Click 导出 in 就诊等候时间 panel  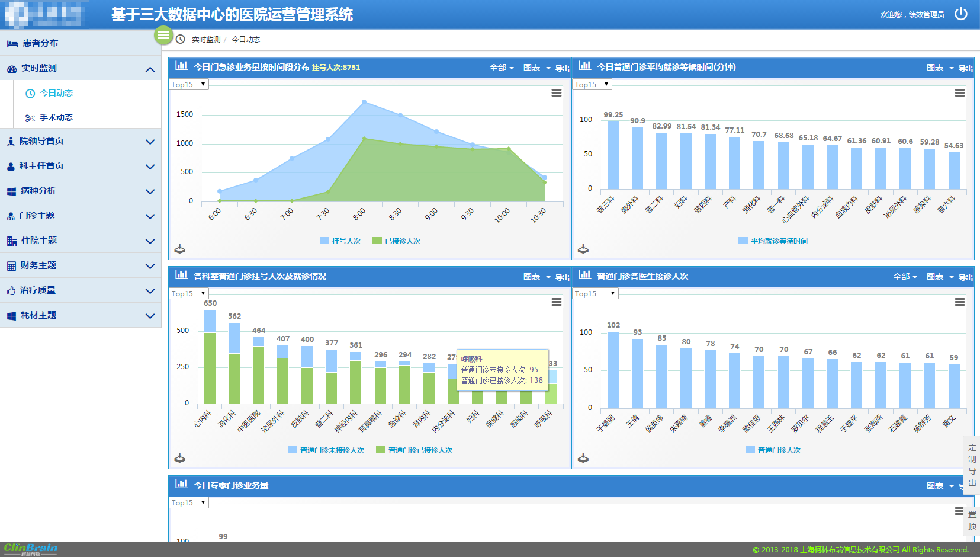[x=965, y=68]
